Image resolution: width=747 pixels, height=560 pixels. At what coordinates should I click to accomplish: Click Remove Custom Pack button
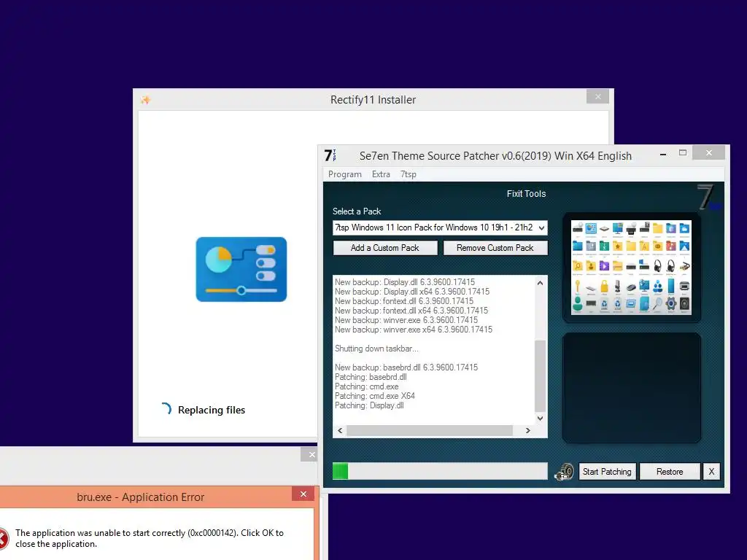(495, 248)
